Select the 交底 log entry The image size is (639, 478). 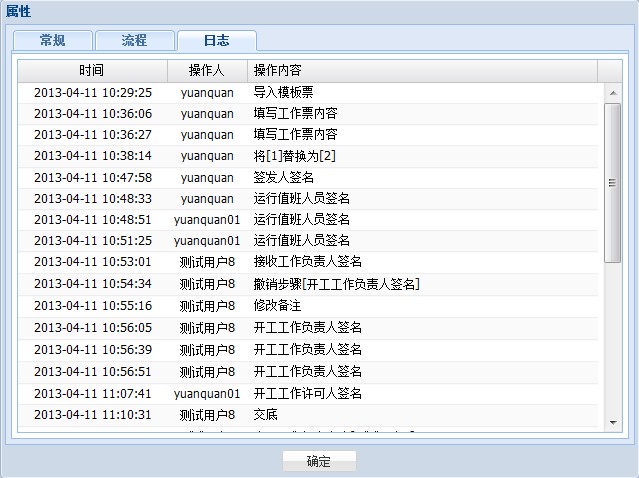[266, 414]
